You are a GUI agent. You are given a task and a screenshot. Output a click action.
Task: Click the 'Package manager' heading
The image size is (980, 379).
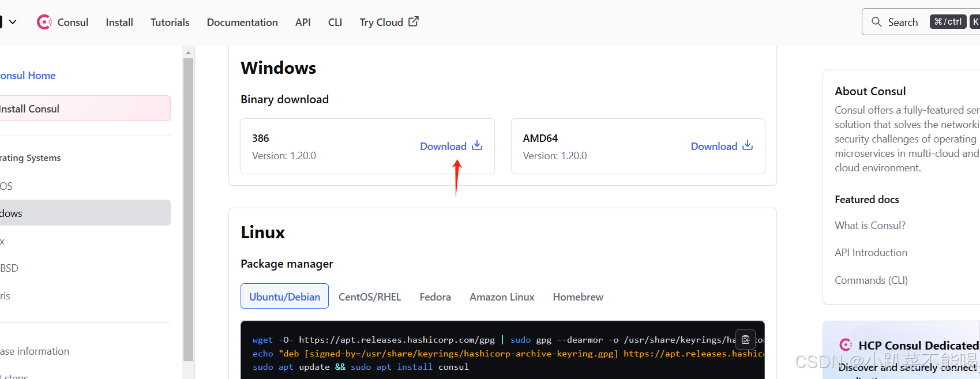[287, 264]
